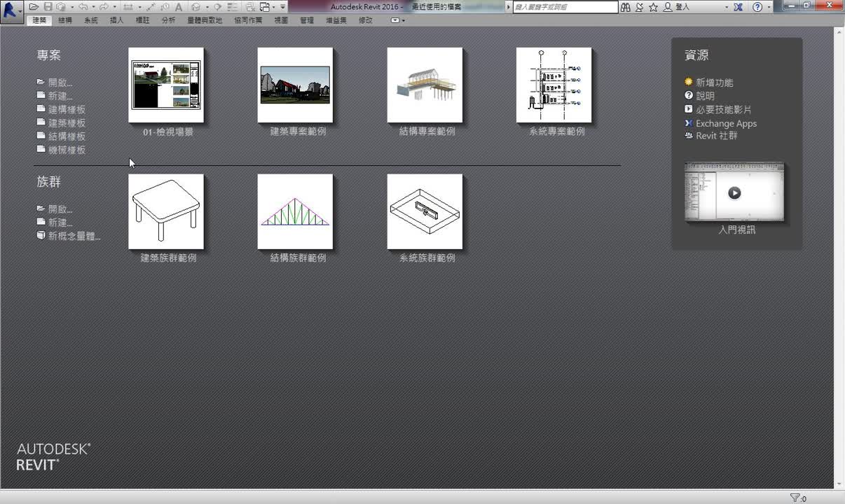Open Autodesk Exchange Apps X icon in title bar
The height and width of the screenshot is (504, 845).
pyautogui.click(x=738, y=7)
